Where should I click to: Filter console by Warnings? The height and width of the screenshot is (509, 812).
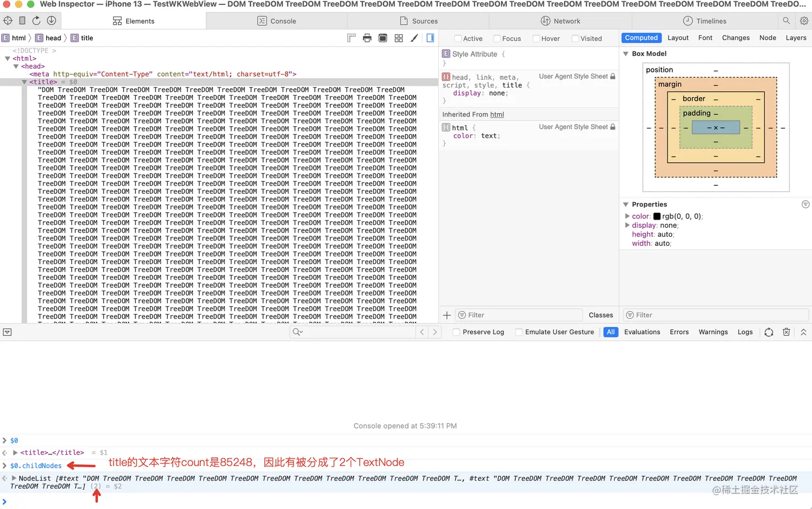(713, 332)
